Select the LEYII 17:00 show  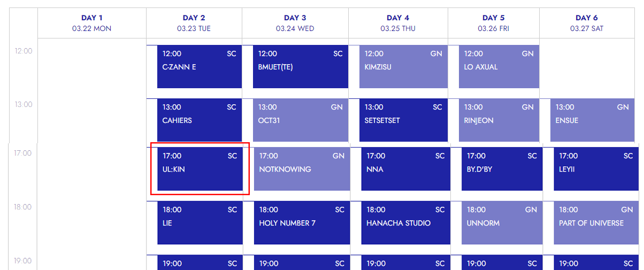(x=596, y=169)
